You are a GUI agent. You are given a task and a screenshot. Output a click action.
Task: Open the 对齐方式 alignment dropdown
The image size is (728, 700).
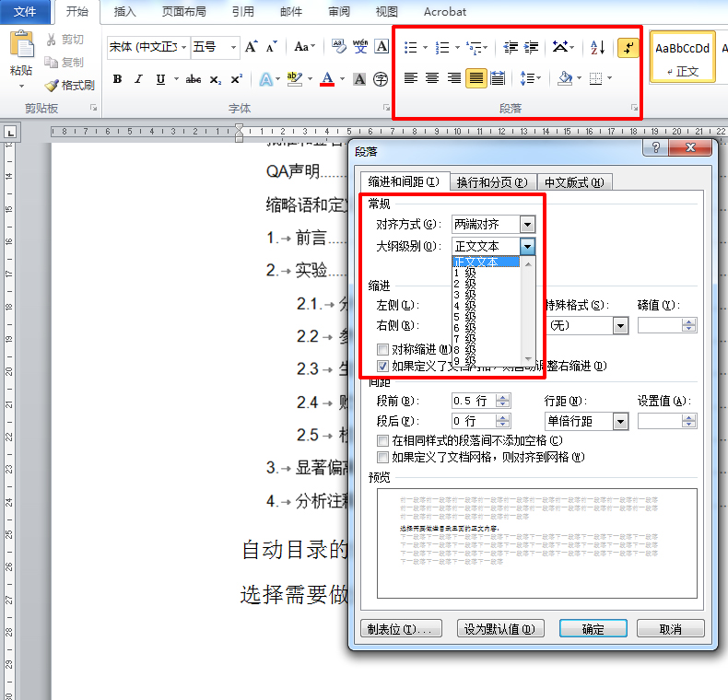(527, 225)
